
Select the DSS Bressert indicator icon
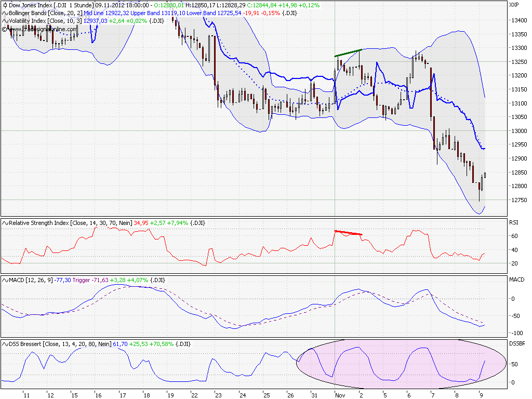pyautogui.click(x=5, y=343)
